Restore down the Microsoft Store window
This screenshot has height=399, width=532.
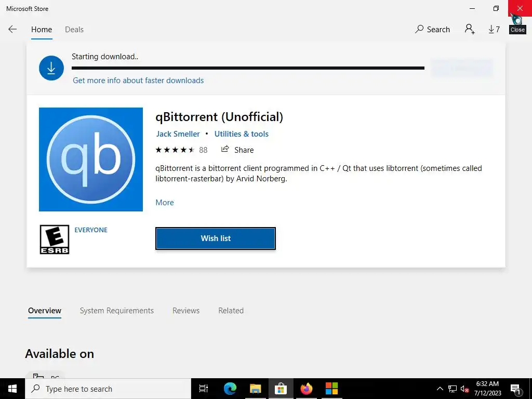pos(496,8)
